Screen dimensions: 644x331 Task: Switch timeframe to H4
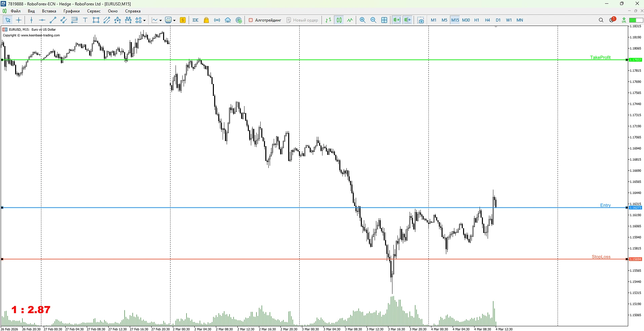(487, 20)
